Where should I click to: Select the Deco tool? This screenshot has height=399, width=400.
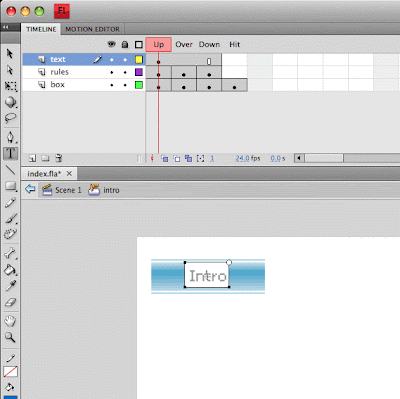11,234
